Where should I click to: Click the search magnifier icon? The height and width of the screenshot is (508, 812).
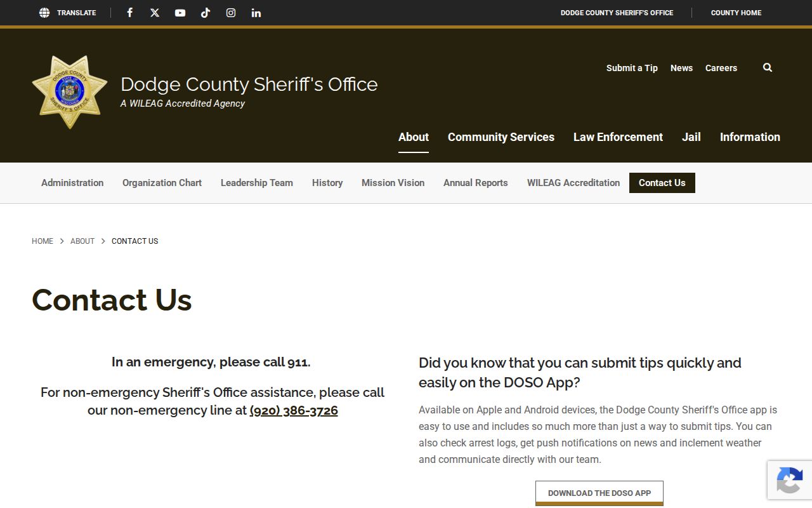tap(768, 67)
